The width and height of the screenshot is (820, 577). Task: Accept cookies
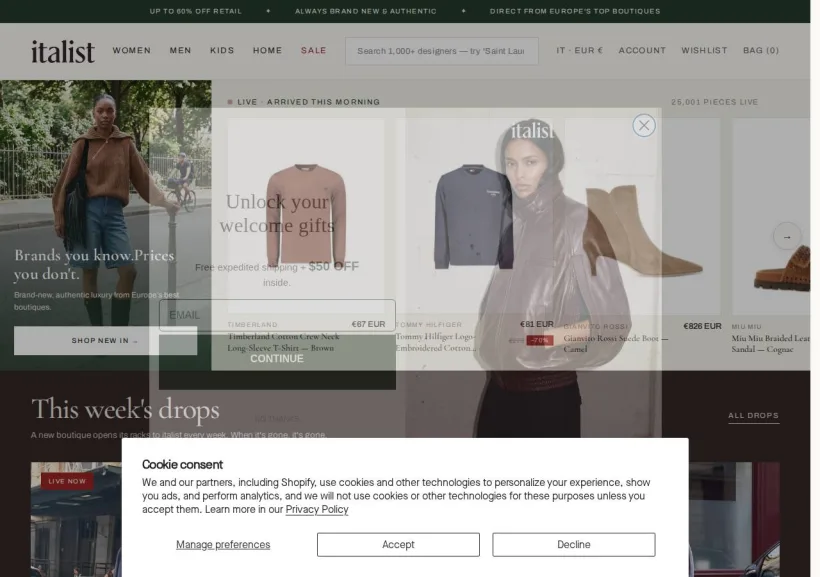(398, 545)
